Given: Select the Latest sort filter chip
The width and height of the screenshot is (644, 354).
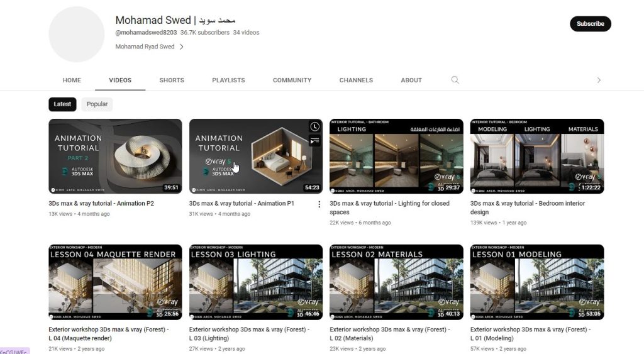Looking at the screenshot, I should [62, 104].
